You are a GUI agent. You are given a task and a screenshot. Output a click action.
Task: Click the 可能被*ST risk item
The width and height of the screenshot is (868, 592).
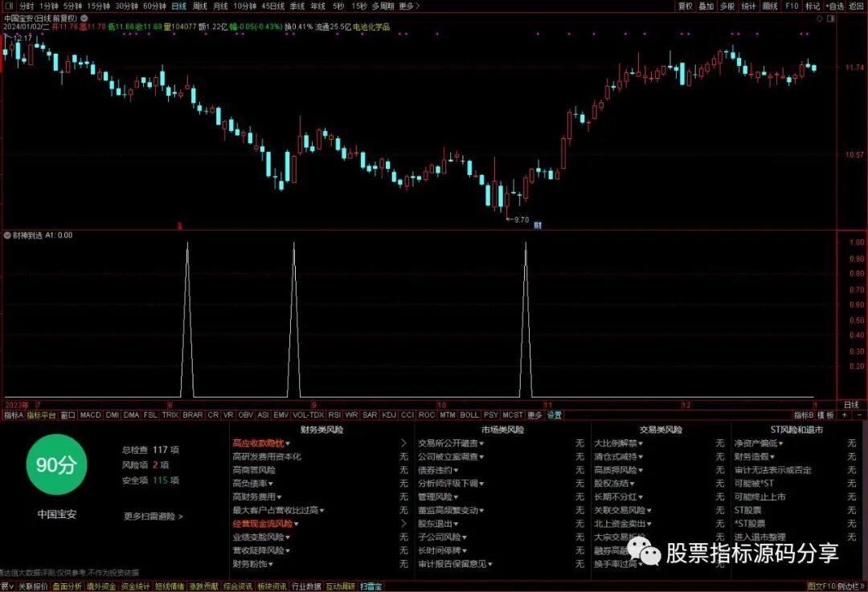coord(754,484)
